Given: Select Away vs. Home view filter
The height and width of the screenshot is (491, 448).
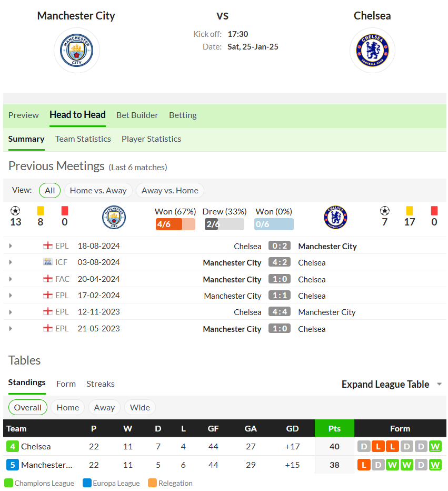Looking at the screenshot, I should click(x=170, y=190).
